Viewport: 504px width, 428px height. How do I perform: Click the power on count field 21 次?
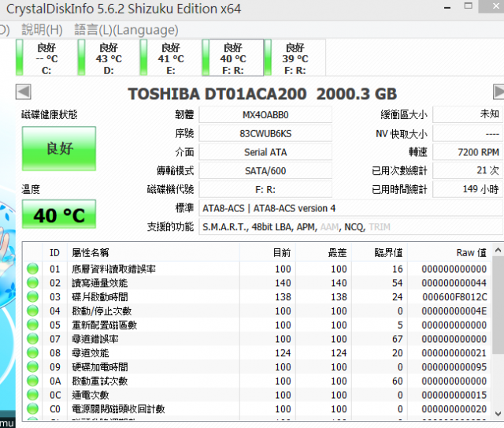[467, 170]
